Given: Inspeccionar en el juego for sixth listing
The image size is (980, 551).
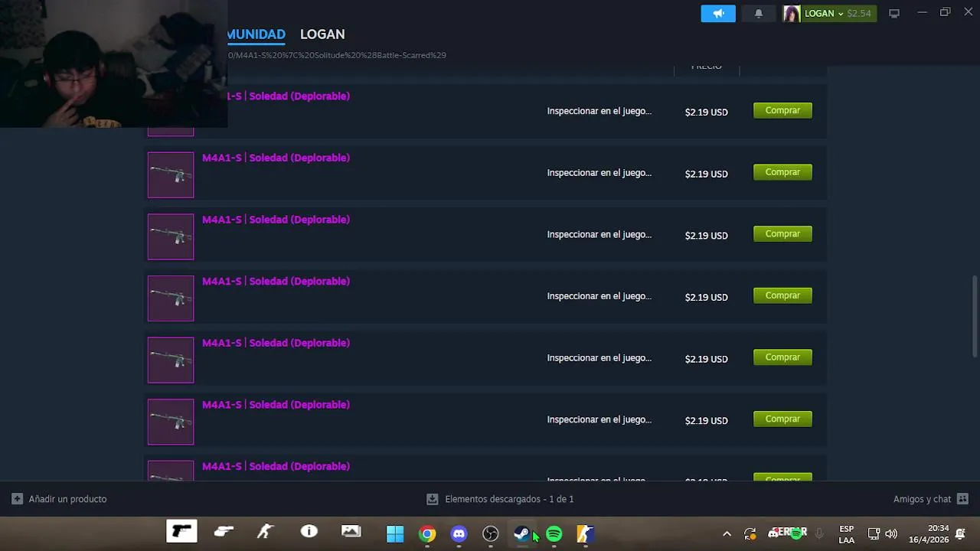Looking at the screenshot, I should (x=599, y=419).
